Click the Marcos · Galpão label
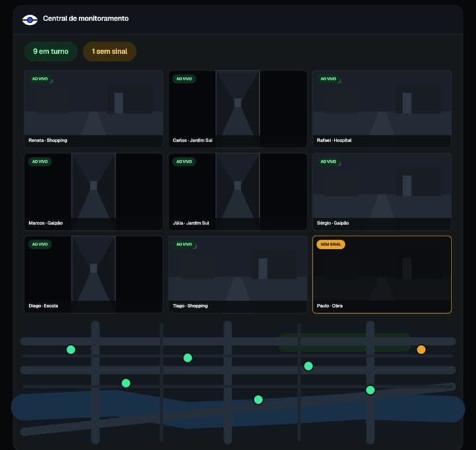The height and width of the screenshot is (450, 476). [x=46, y=223]
